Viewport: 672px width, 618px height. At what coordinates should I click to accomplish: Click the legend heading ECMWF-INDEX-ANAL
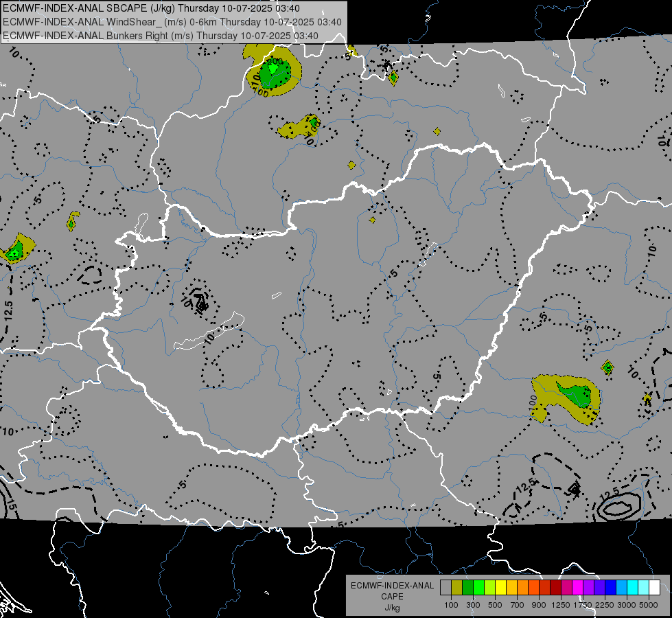coord(392,586)
